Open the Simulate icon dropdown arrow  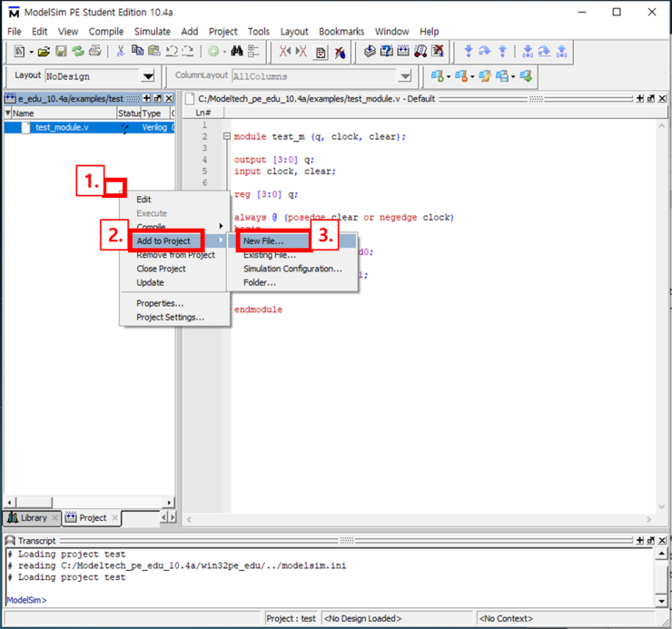click(x=224, y=53)
